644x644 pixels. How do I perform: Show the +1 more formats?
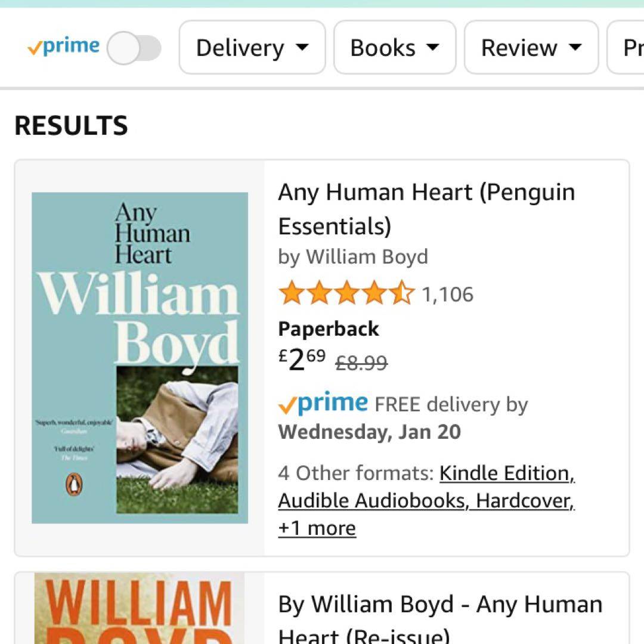317,528
